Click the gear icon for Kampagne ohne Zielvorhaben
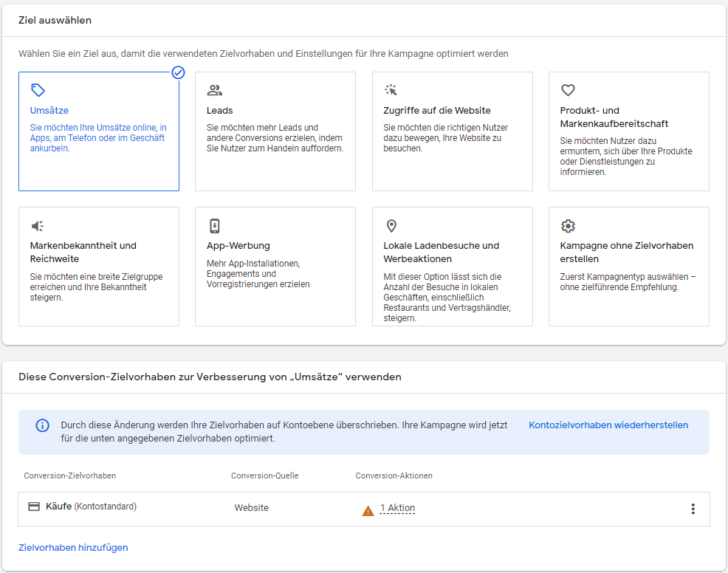 (568, 226)
